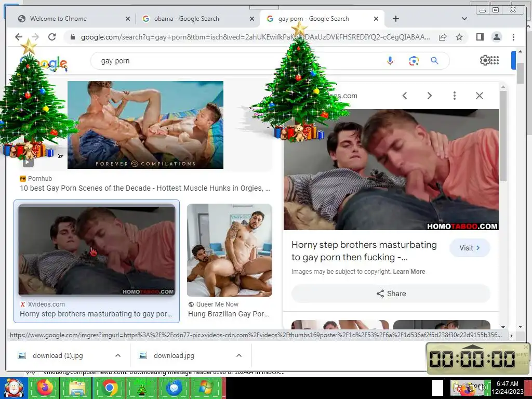Image resolution: width=532 pixels, height=399 pixels.
Task: Show previous image in preview panel
Action: (x=404, y=96)
